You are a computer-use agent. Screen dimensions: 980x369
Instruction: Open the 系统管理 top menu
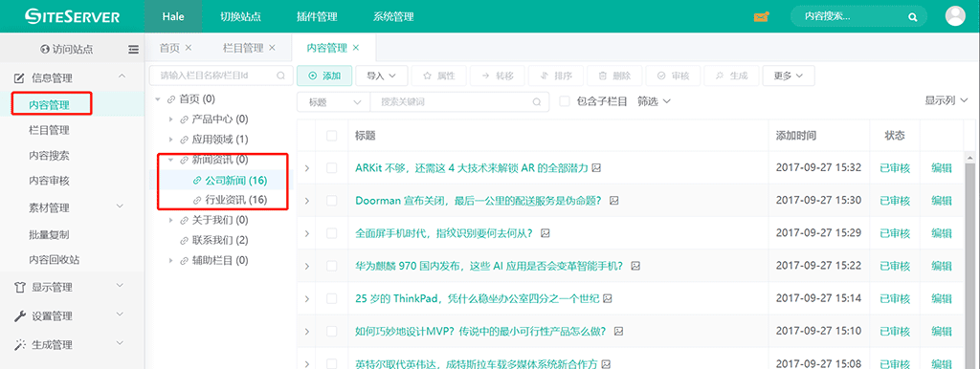tap(393, 17)
